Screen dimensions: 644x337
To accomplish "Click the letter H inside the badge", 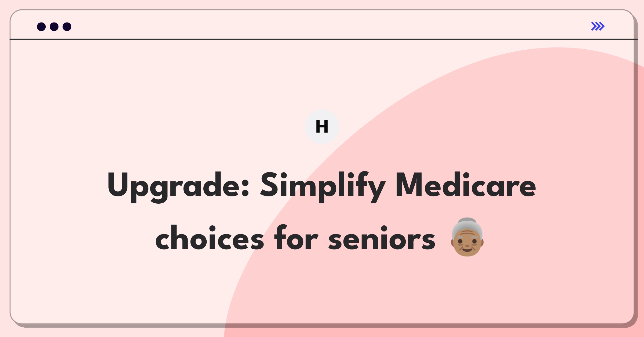I will coord(322,127).
